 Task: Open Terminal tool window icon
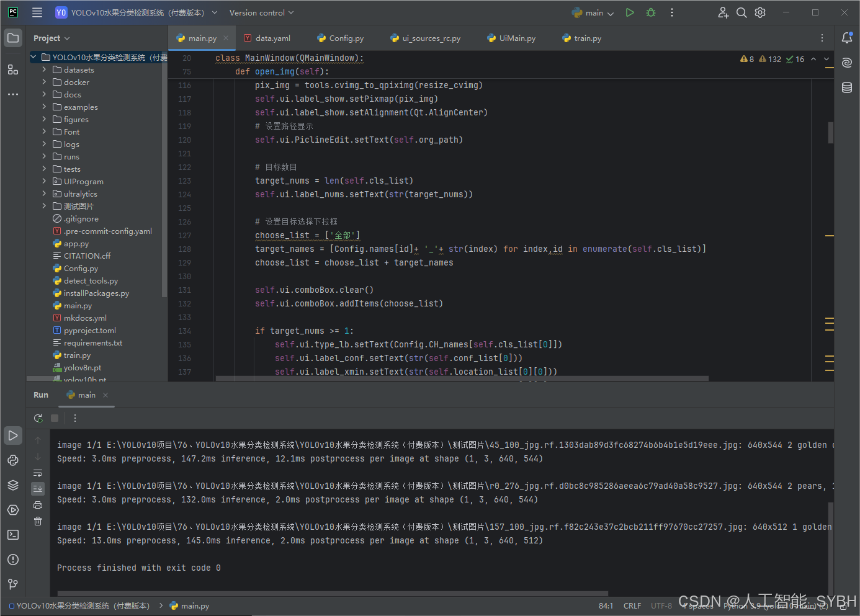coord(13,535)
